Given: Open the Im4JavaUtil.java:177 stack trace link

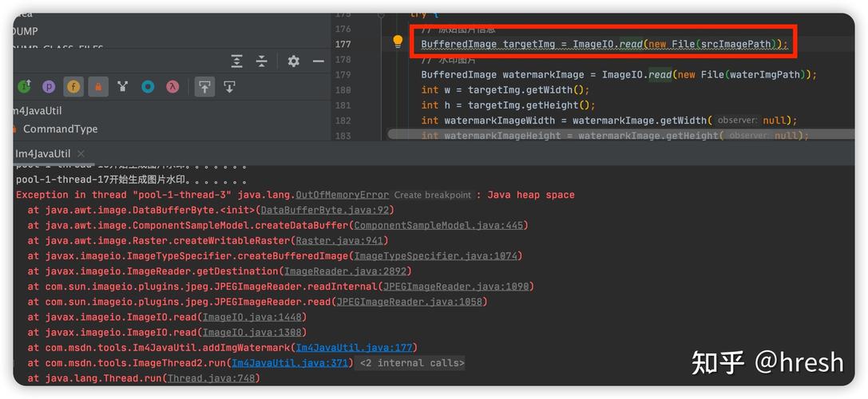Looking at the screenshot, I should tap(354, 348).
